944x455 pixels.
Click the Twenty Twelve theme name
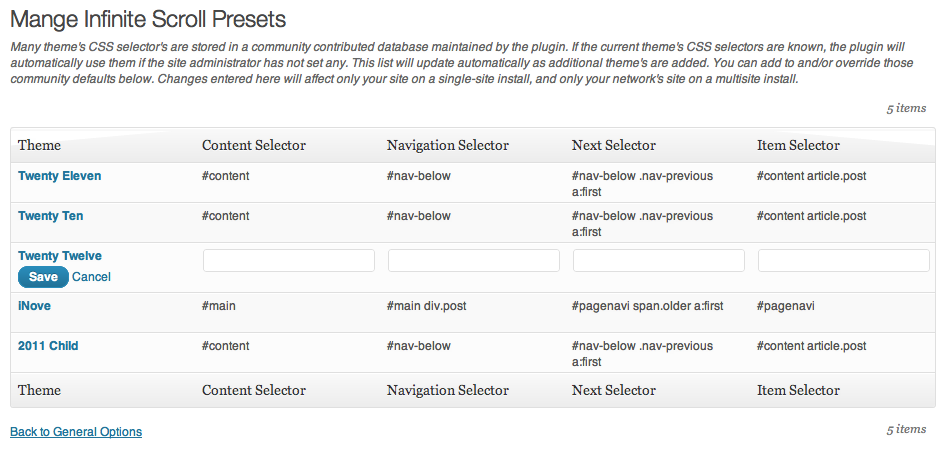60,256
